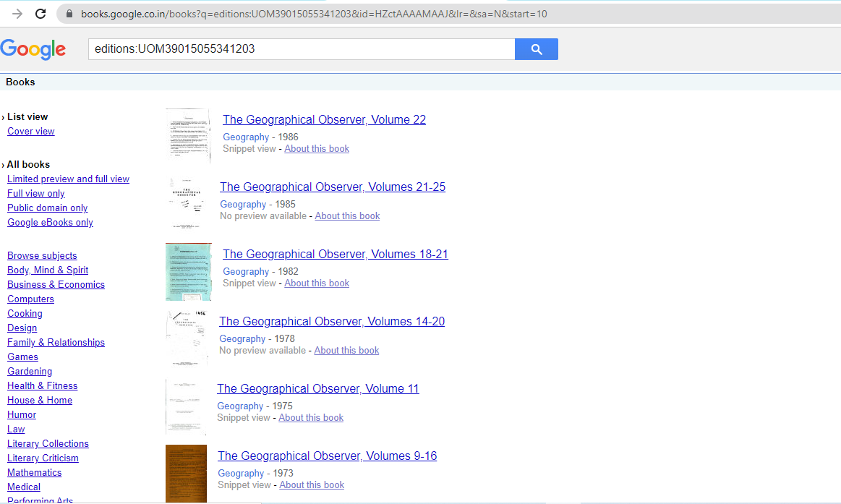This screenshot has width=841, height=504.
Task: Open About this book for Volumes 18-21
Action: click(x=317, y=283)
